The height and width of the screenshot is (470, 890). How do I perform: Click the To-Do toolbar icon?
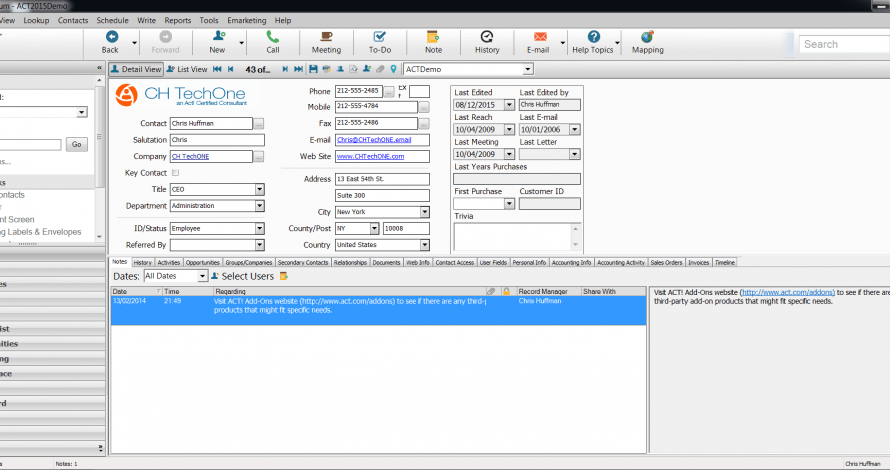[380, 37]
